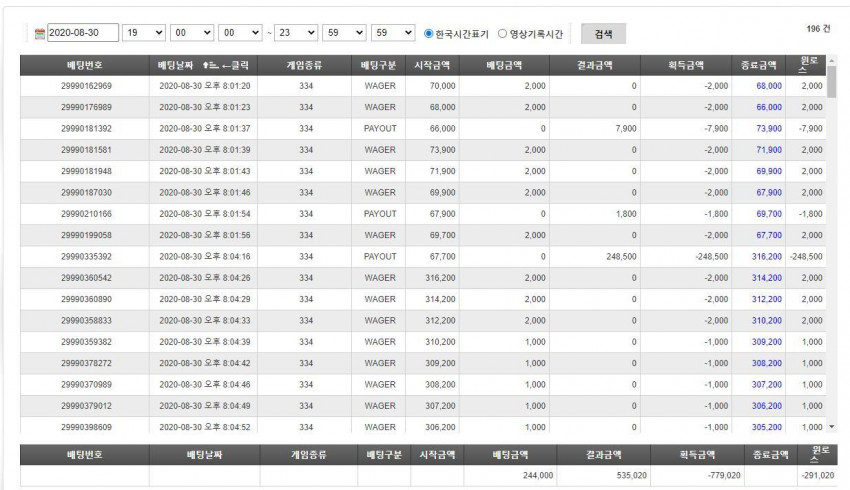Click the result amount 7,900
The width and height of the screenshot is (850, 490).
626,128
